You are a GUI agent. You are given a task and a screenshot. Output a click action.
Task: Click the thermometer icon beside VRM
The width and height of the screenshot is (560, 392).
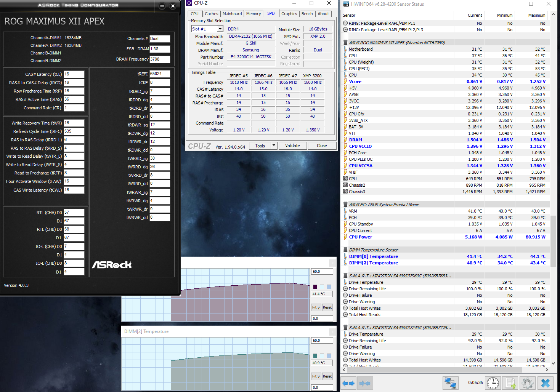345,211
